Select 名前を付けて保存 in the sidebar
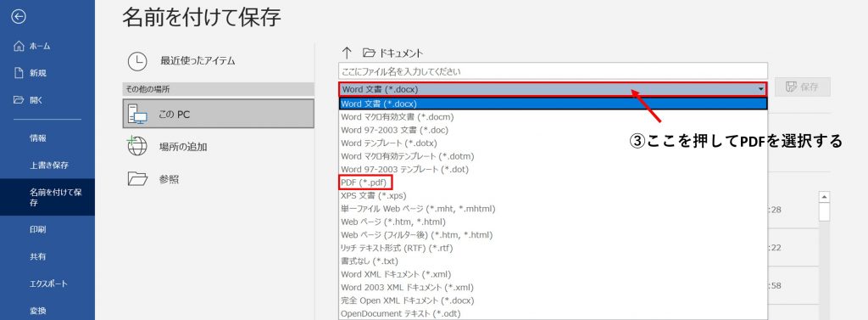This screenshot has width=868, height=320. coord(47,198)
